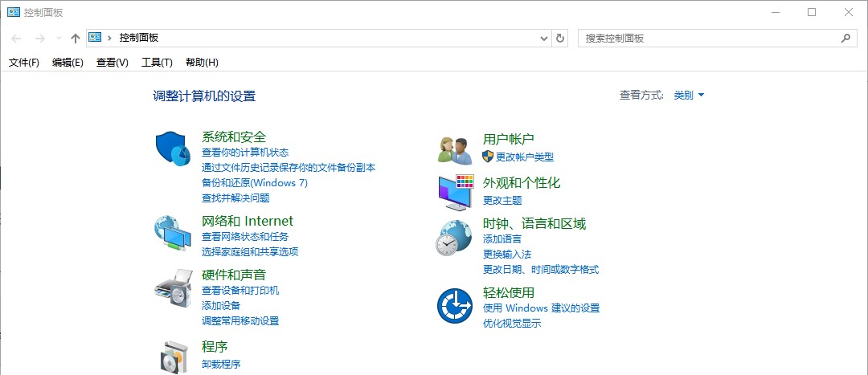Click Appearance and Personalization monitor icon
The image size is (868, 375).
(456, 192)
